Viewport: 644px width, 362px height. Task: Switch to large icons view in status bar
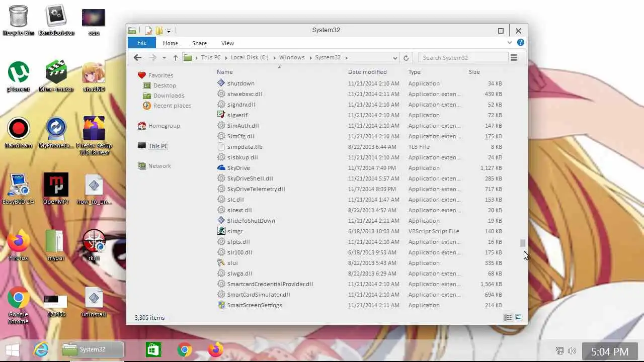coord(519,318)
